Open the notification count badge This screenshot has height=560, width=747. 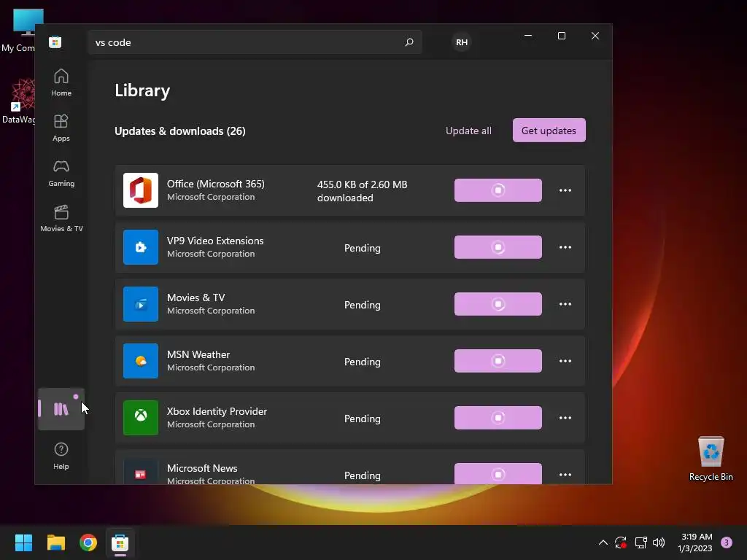(726, 542)
